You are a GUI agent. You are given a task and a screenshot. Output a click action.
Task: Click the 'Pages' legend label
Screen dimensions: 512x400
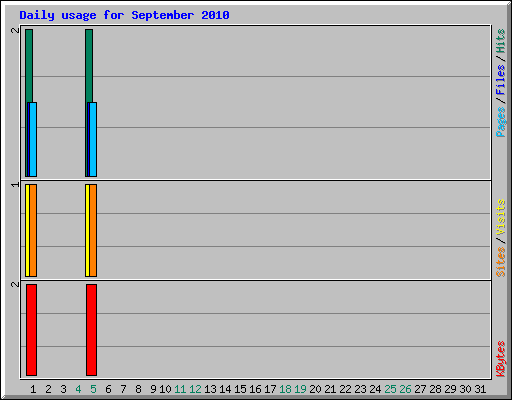tap(501, 122)
